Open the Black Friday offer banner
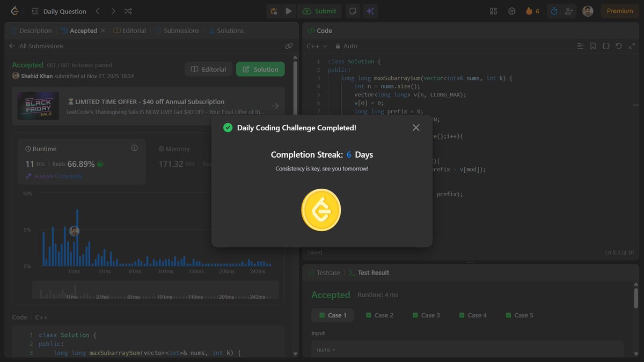 (x=148, y=106)
